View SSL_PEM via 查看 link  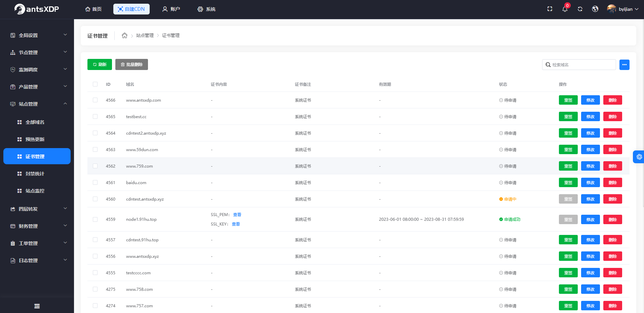[237, 215]
